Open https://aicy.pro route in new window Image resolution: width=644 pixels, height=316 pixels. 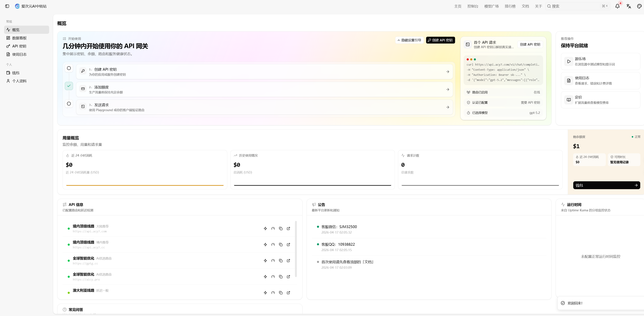[x=288, y=276]
